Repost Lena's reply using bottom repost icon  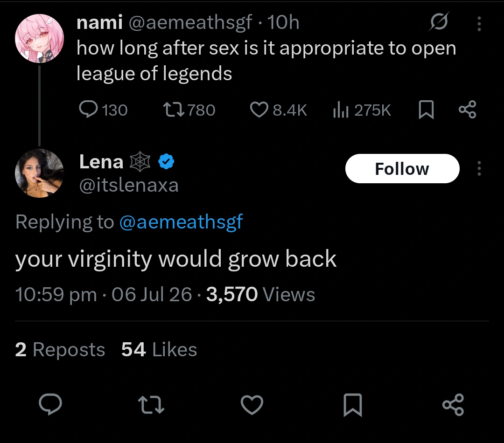(x=151, y=405)
